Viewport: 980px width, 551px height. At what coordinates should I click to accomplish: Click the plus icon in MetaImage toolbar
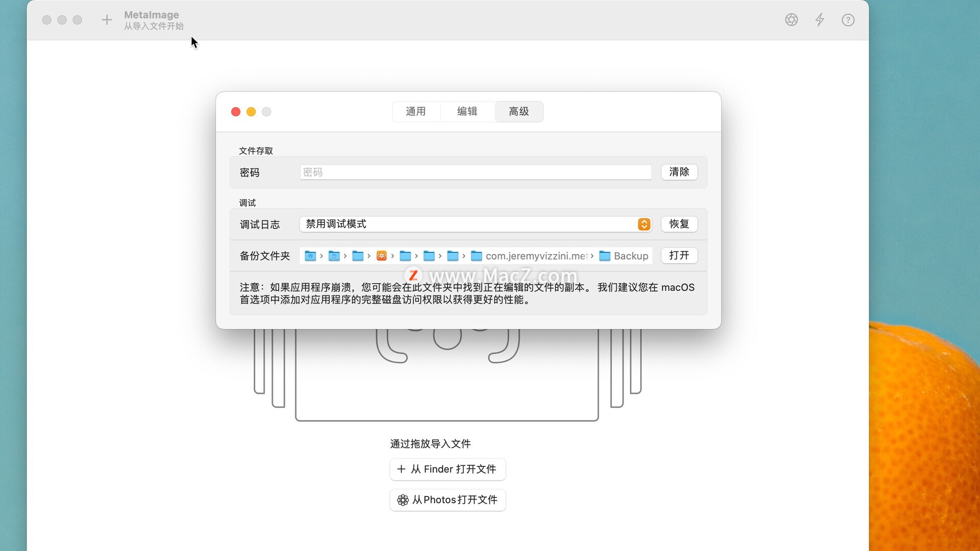click(x=107, y=20)
